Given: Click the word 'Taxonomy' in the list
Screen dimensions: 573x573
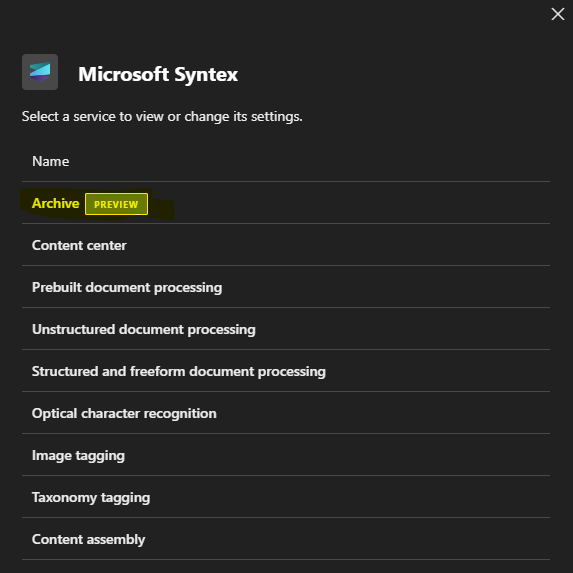Looking at the screenshot, I should 64,498.
